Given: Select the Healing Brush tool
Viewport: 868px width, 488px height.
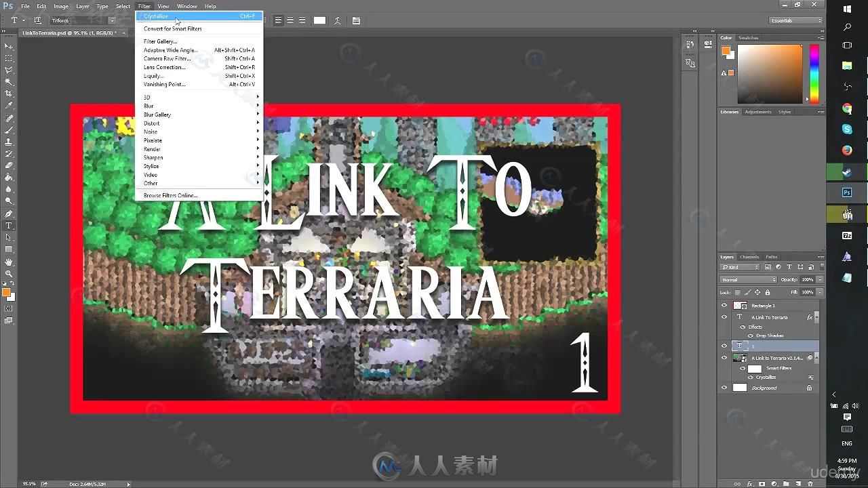Looking at the screenshot, I should (x=9, y=119).
